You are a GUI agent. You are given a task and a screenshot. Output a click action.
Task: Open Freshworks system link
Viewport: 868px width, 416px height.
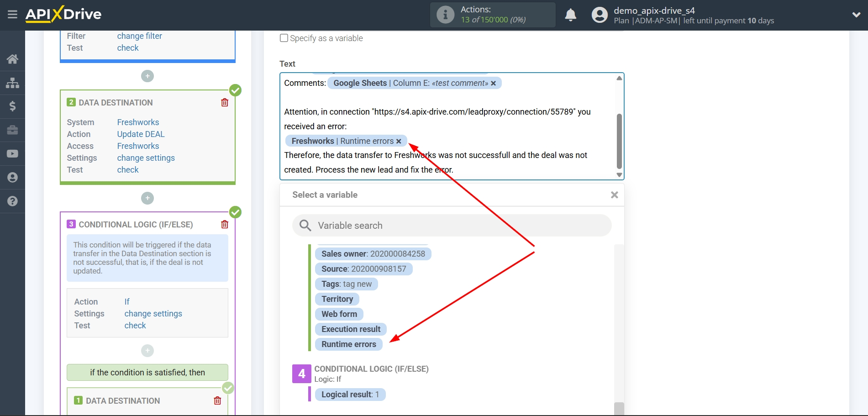click(x=138, y=122)
